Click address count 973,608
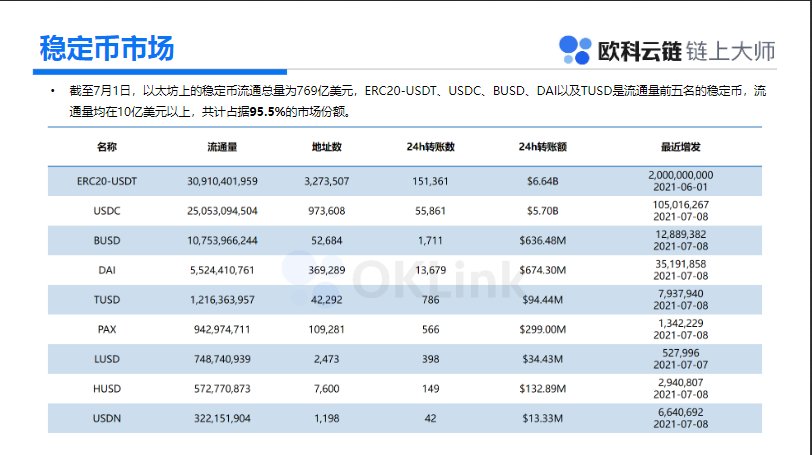Screen dimensions: 812x455 (x=327, y=211)
